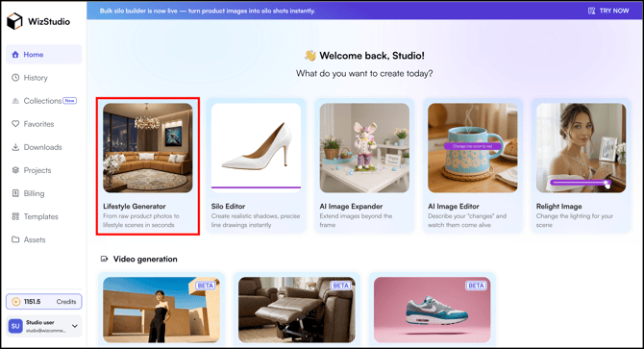Click the Silo Editor title
Image resolution: width=644 pixels, height=349 pixels.
(228, 206)
